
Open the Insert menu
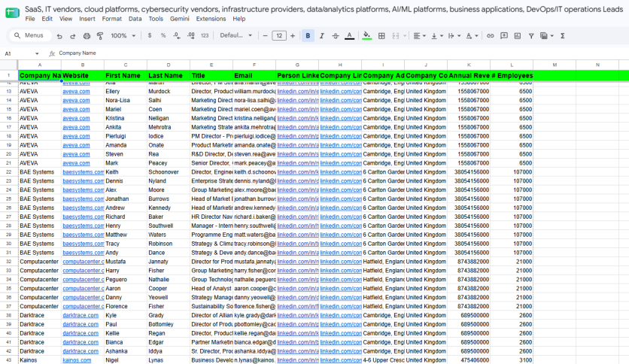87,19
